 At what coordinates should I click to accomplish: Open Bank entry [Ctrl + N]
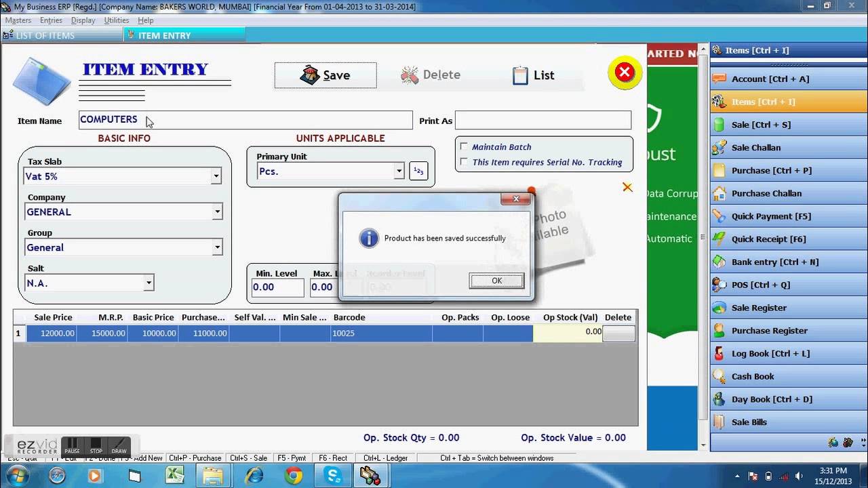[789, 262]
